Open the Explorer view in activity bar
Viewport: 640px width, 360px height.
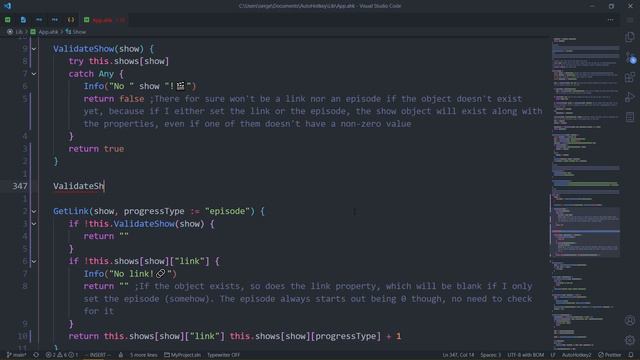[x=630, y=37]
